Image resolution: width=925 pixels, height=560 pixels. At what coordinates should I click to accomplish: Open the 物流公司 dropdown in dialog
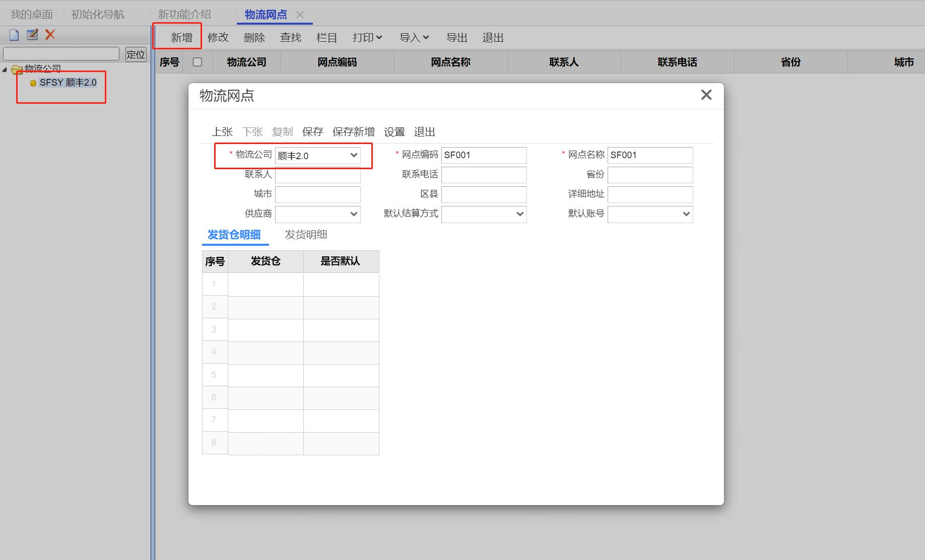click(x=318, y=156)
